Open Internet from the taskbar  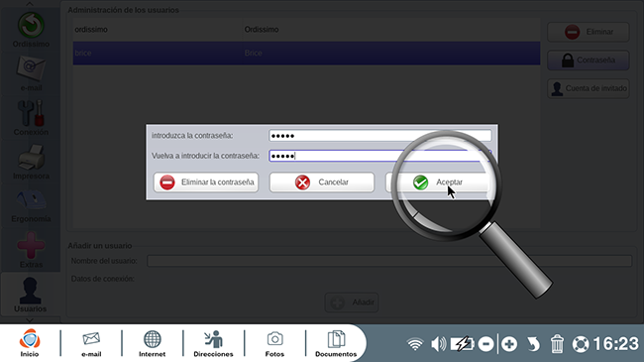pyautogui.click(x=152, y=343)
